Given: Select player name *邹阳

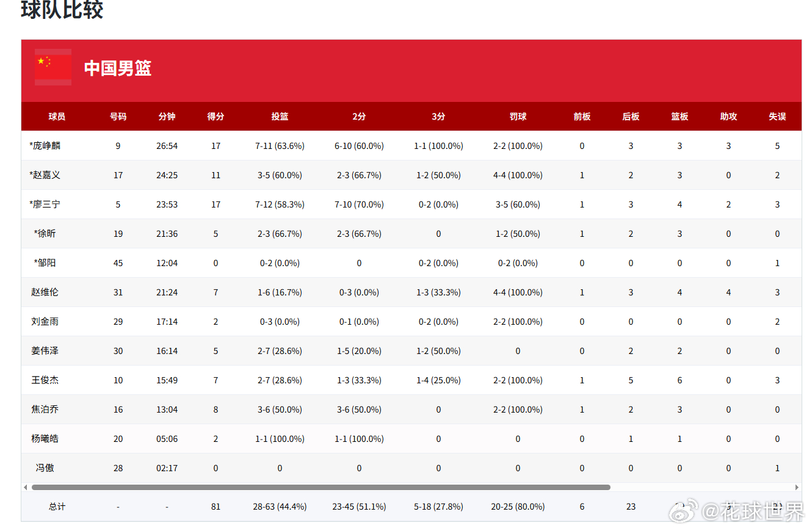Looking at the screenshot, I should (45, 263).
